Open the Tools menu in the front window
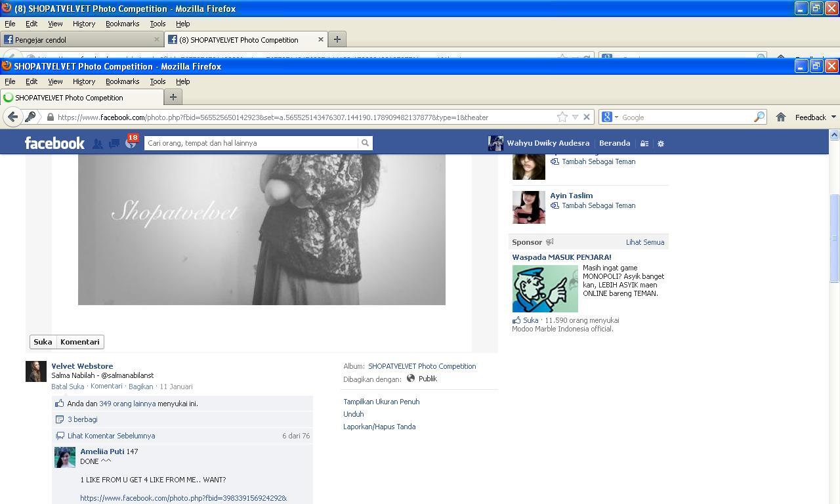The height and width of the screenshot is (504, 840). point(157,81)
